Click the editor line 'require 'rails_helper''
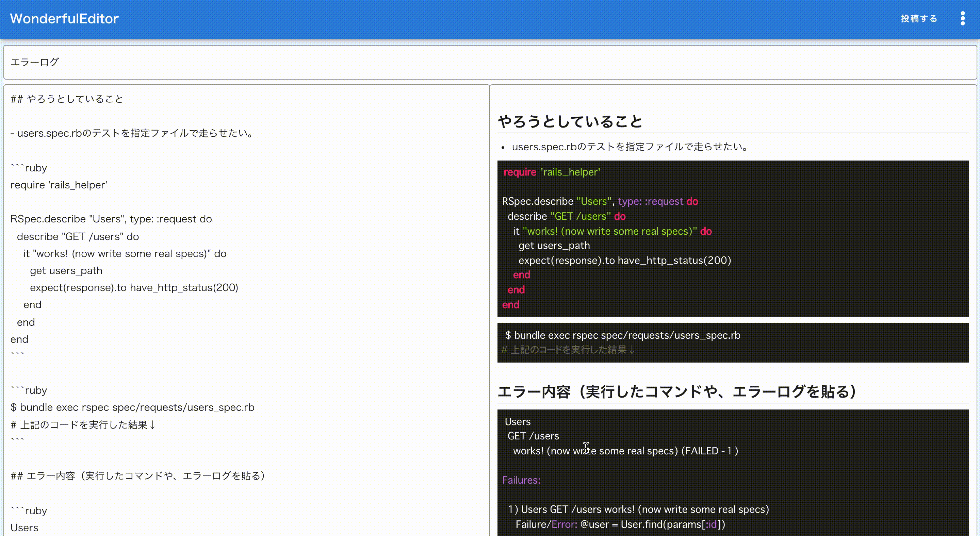This screenshot has width=980, height=536. tap(59, 185)
